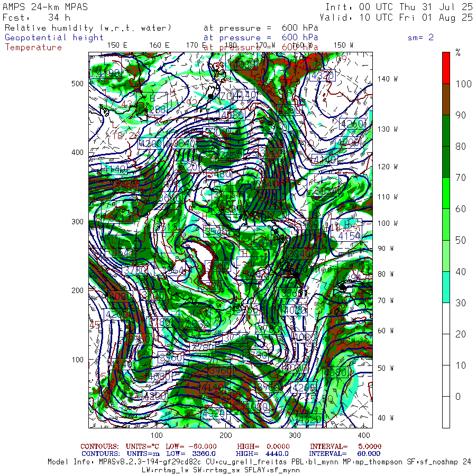This screenshot has width=476, height=476.
Task: Click the red 'LOW= -60.000' contour text
Action: 191,446
